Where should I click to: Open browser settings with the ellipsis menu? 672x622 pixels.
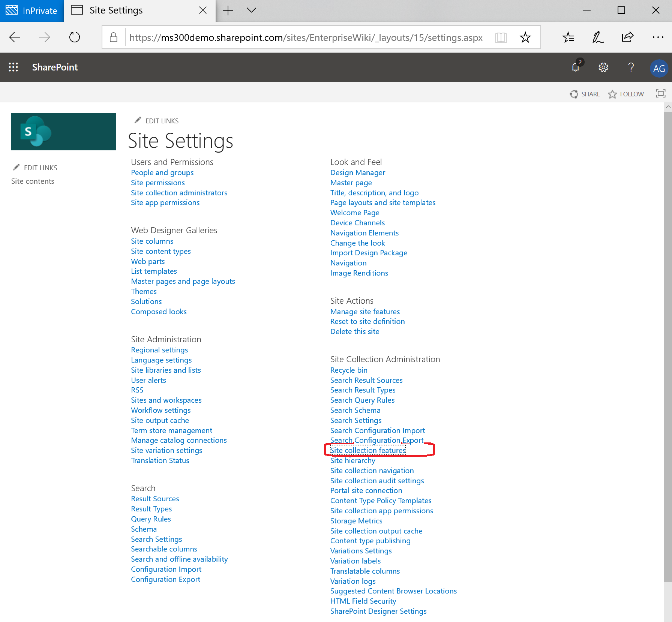(658, 37)
